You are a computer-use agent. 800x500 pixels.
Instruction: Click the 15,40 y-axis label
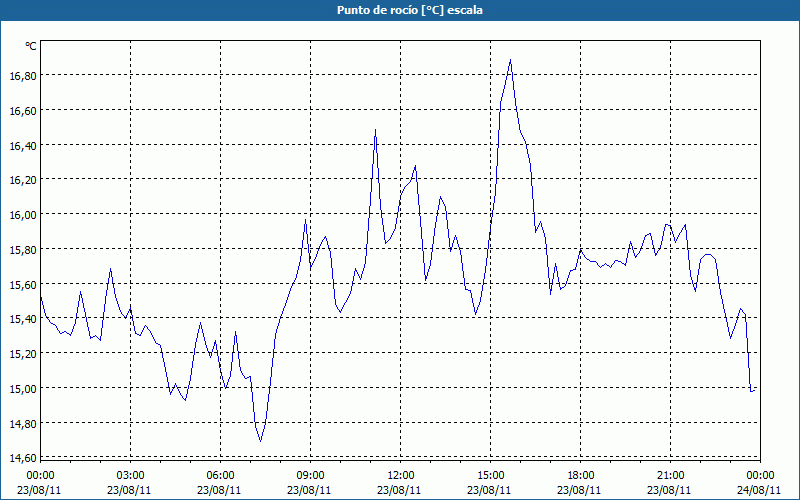click(23, 319)
